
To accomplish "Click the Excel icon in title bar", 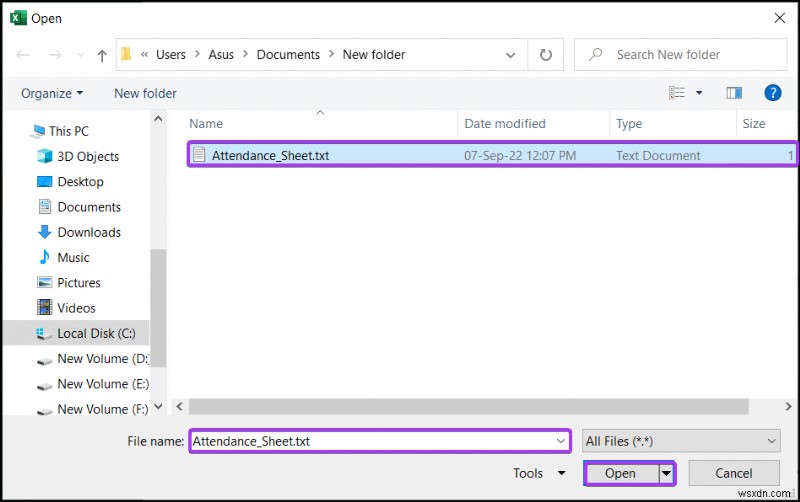I will coord(18,18).
